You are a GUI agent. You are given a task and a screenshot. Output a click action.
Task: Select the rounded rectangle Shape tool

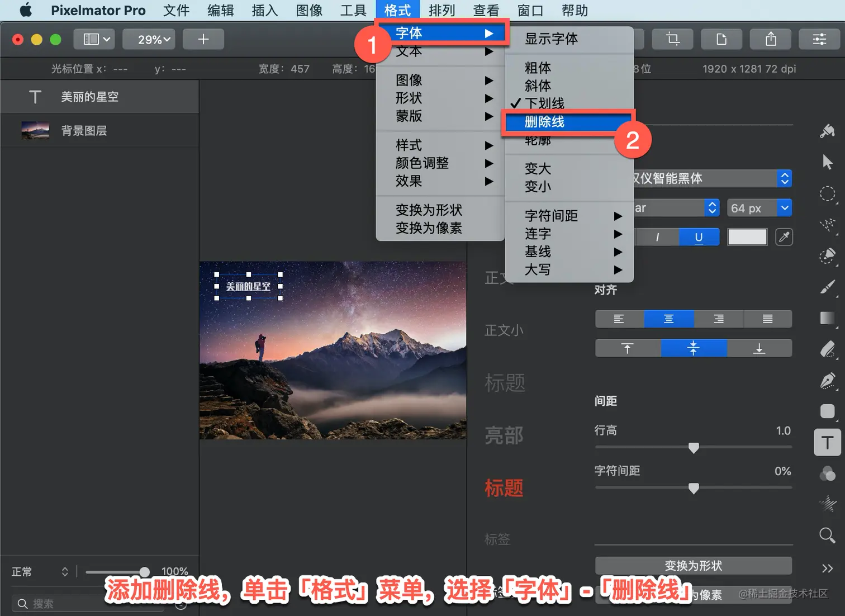coord(827,411)
